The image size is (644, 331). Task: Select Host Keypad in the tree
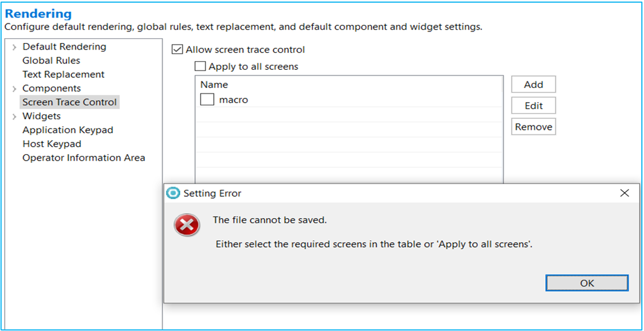52,144
